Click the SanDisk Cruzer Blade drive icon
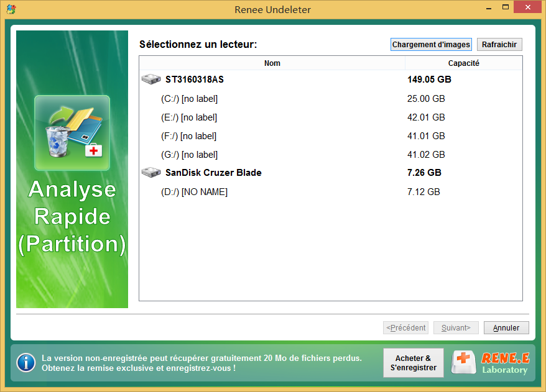546x392 pixels. click(150, 173)
